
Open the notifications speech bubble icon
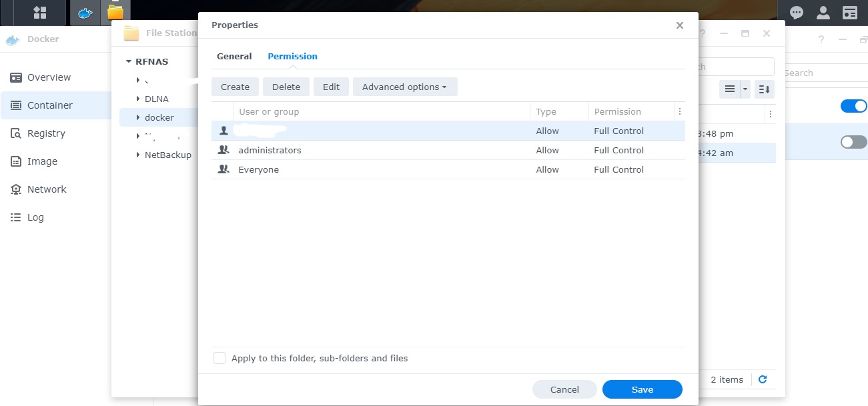coord(797,13)
